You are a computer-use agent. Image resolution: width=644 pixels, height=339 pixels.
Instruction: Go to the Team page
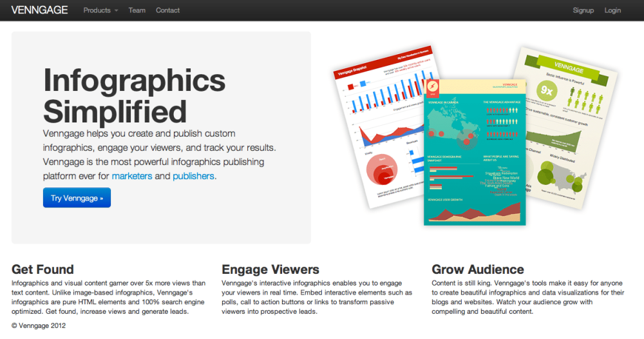[x=137, y=10]
